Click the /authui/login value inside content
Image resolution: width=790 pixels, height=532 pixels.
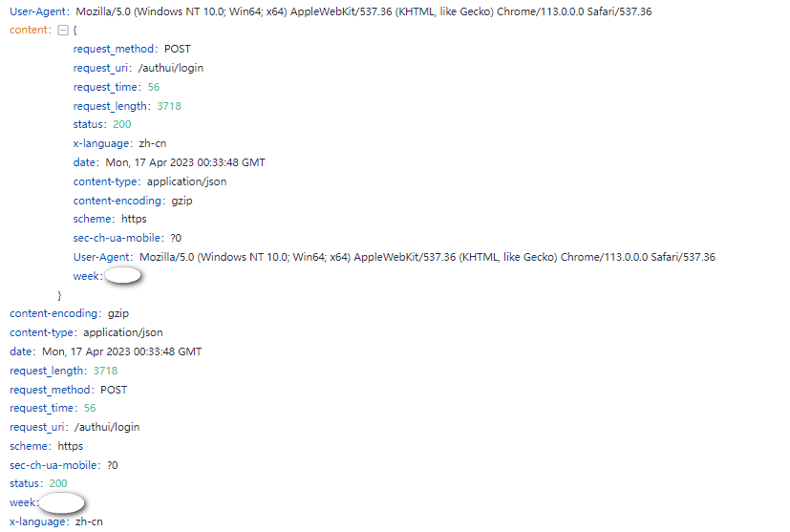171,68
